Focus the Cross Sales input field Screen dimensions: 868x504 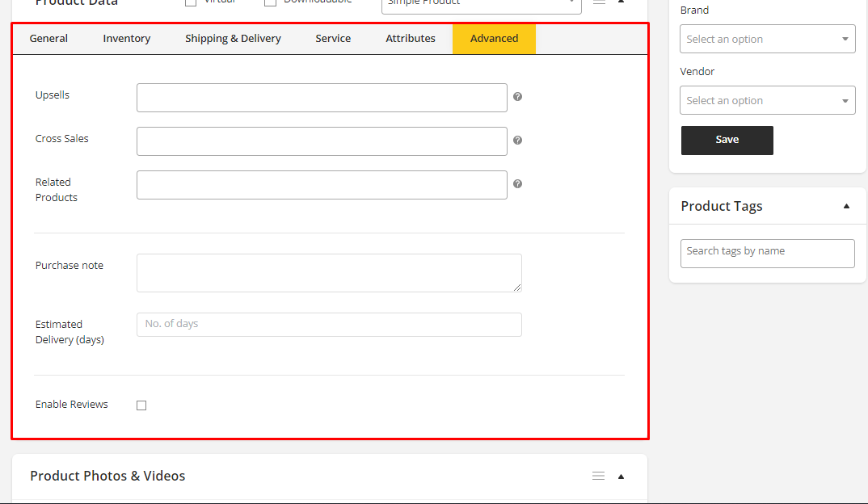tap(322, 141)
